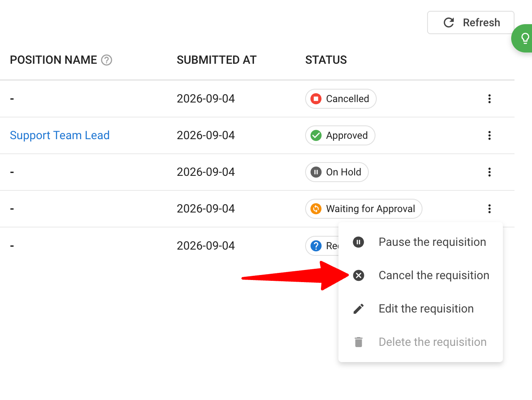Image resolution: width=532 pixels, height=400 pixels.
Task: Click the SUBMITTED AT column header
Action: [216, 60]
